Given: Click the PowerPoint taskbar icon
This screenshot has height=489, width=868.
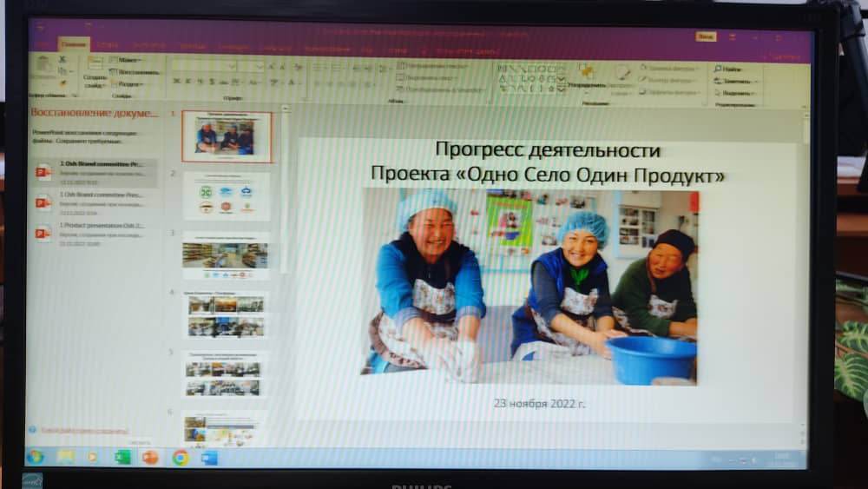Looking at the screenshot, I should click(151, 457).
